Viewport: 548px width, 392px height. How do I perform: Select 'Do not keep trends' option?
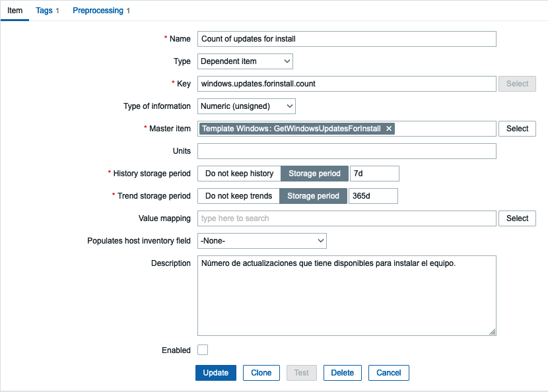point(238,196)
